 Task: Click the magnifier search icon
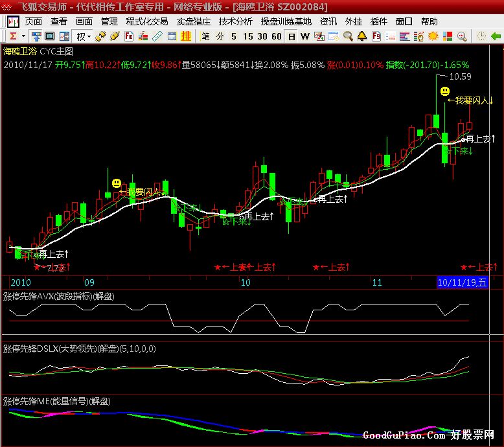[348, 36]
